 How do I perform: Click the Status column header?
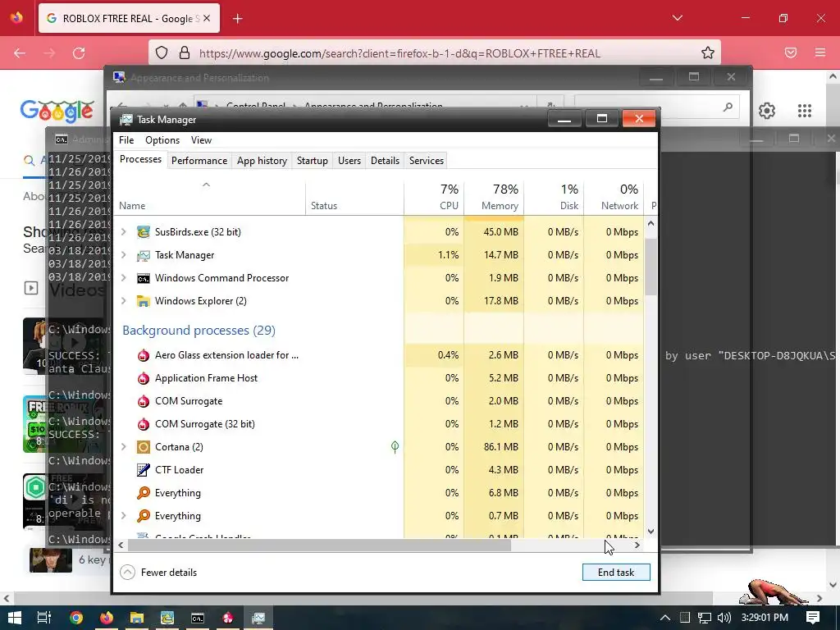coord(354,197)
